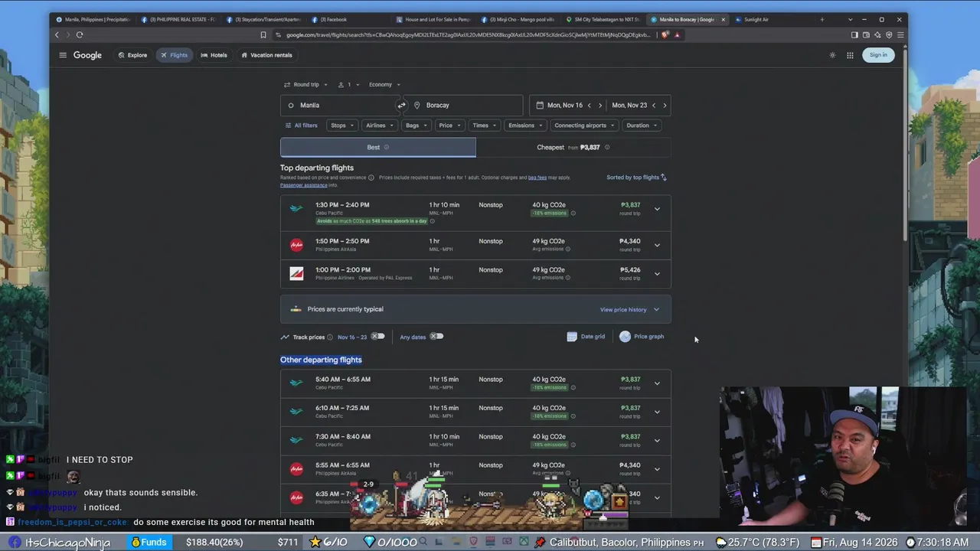Open info icon beside Cheapest price
This screenshot has height=551, width=980.
coord(607,147)
